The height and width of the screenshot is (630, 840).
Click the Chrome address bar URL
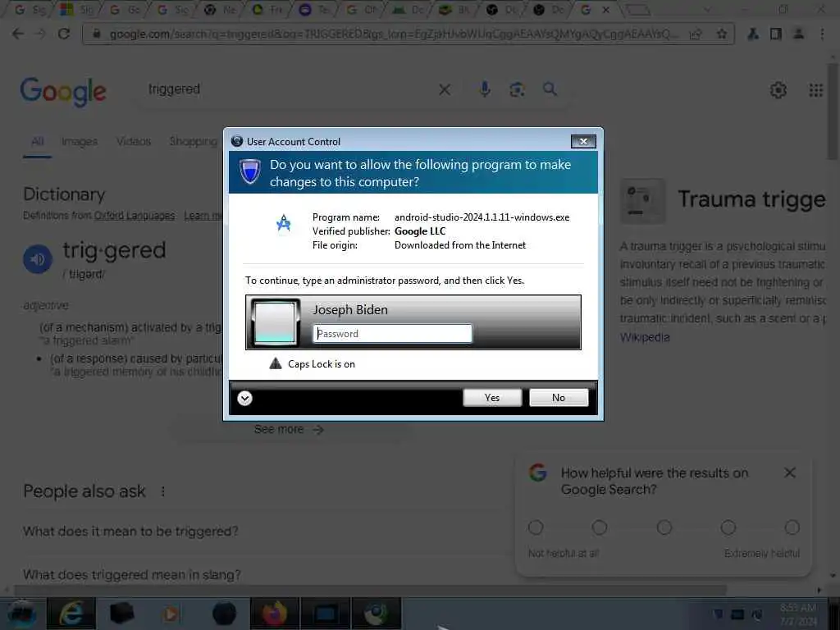tap(394, 34)
